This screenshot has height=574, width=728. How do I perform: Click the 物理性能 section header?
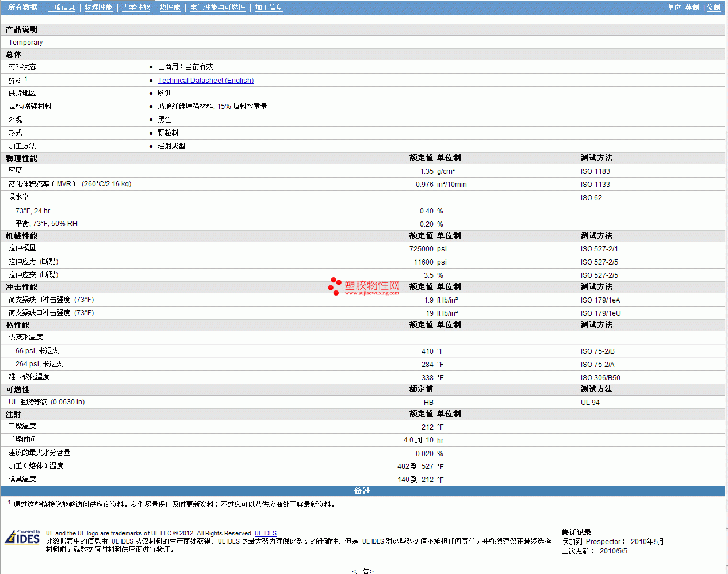pos(22,158)
